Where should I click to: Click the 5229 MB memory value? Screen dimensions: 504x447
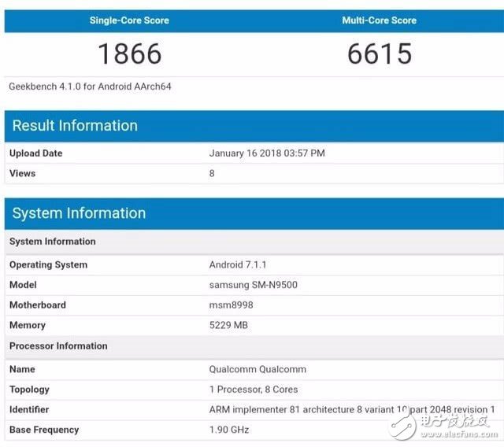[230, 326]
